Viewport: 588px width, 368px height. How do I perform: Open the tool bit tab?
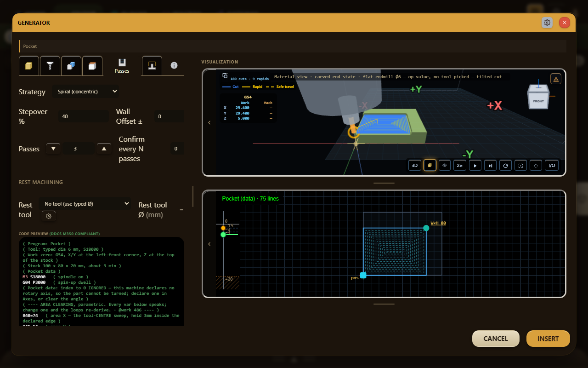point(50,66)
